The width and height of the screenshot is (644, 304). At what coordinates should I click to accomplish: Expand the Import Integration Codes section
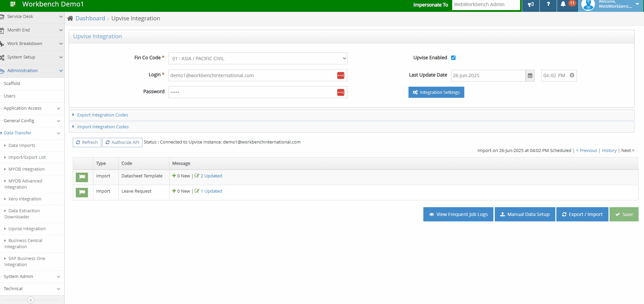click(103, 127)
